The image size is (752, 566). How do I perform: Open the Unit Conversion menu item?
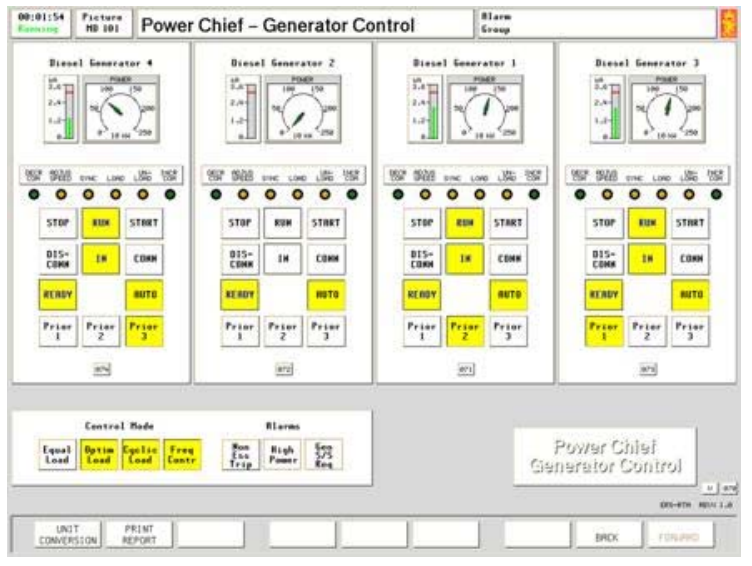pos(66,536)
